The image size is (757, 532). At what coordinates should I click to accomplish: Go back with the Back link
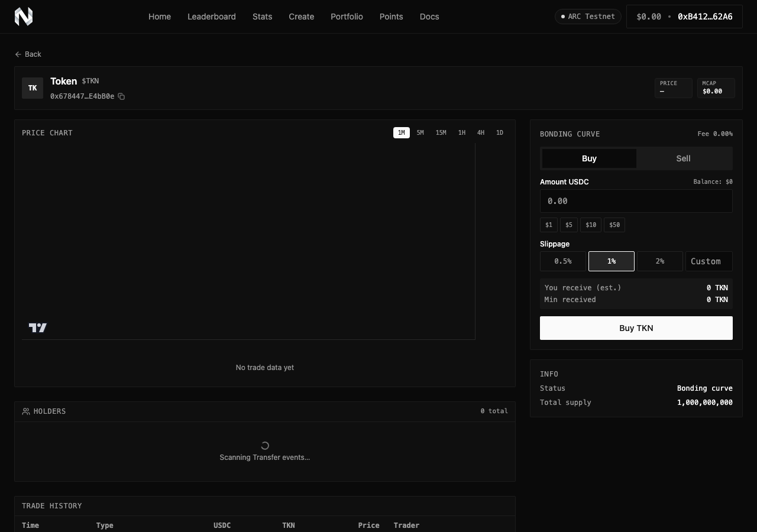28,54
